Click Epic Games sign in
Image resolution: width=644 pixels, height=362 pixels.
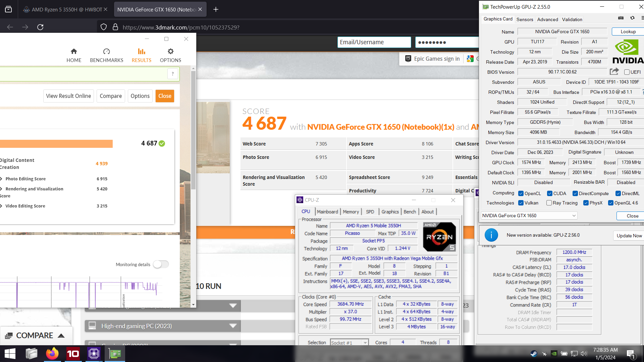pos(433,59)
